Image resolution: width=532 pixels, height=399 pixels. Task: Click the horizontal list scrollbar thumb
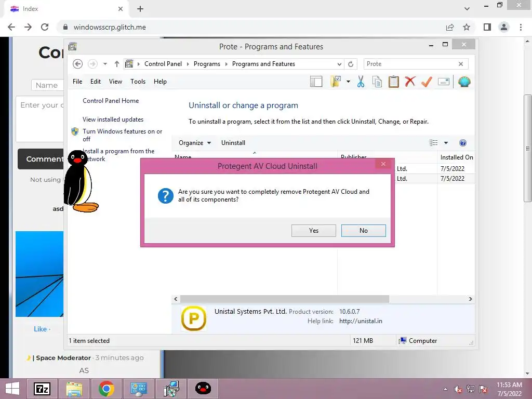[284, 299]
